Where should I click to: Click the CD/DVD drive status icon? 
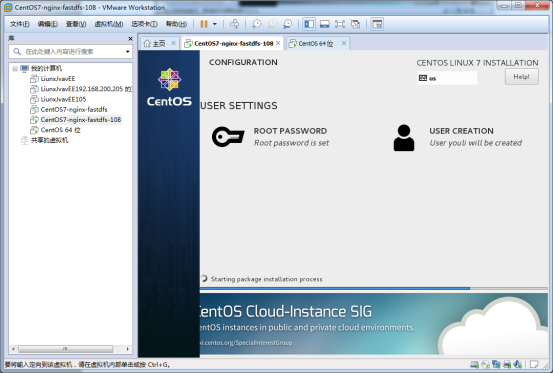486,364
